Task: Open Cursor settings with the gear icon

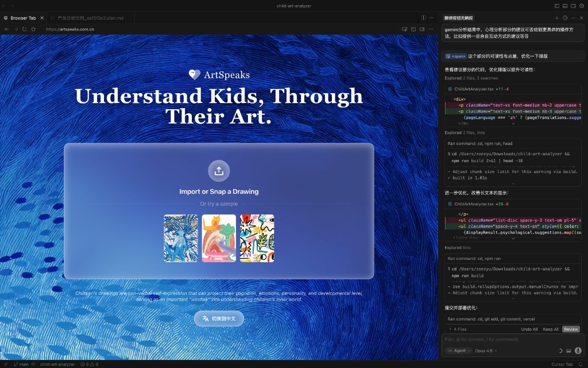Action: (581, 6)
